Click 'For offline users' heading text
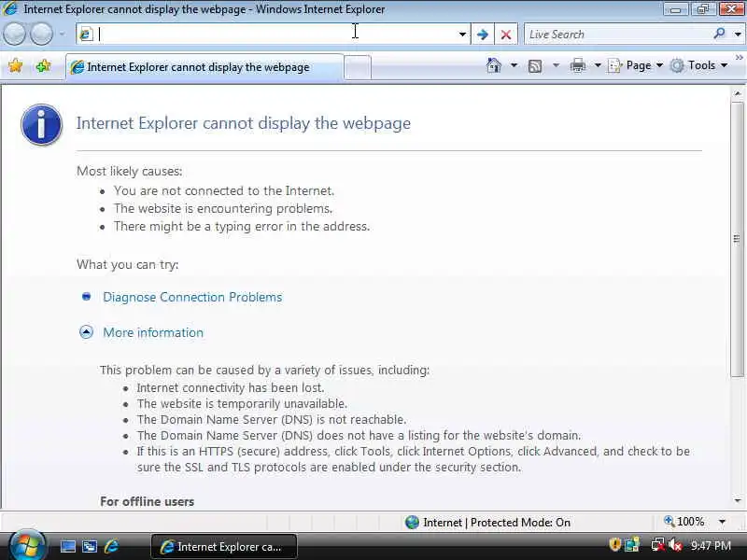 pyautogui.click(x=148, y=501)
